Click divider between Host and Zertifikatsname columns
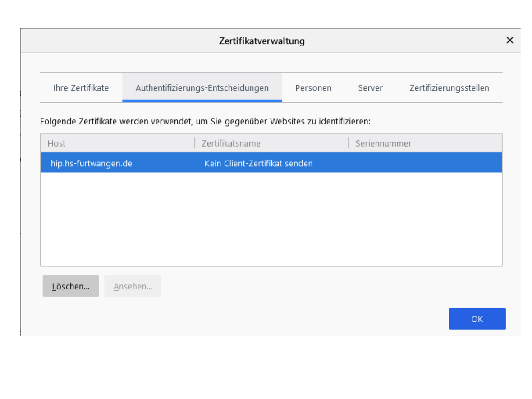 tap(195, 143)
